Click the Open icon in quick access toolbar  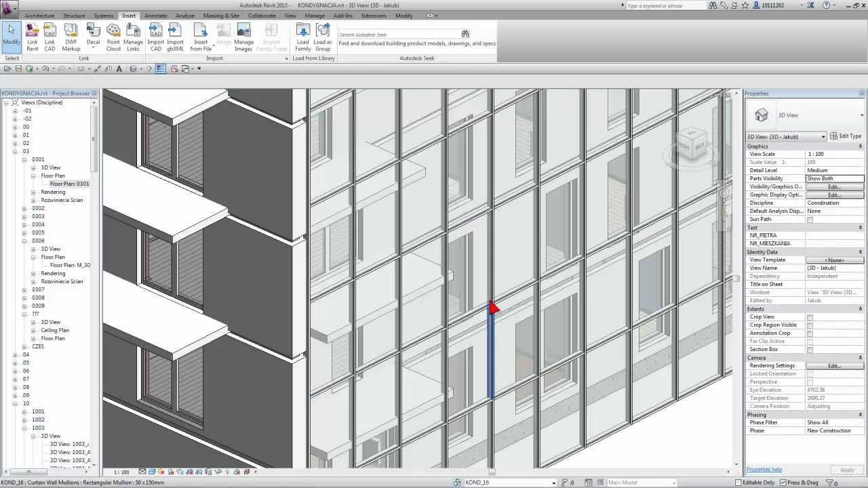click(x=7, y=68)
